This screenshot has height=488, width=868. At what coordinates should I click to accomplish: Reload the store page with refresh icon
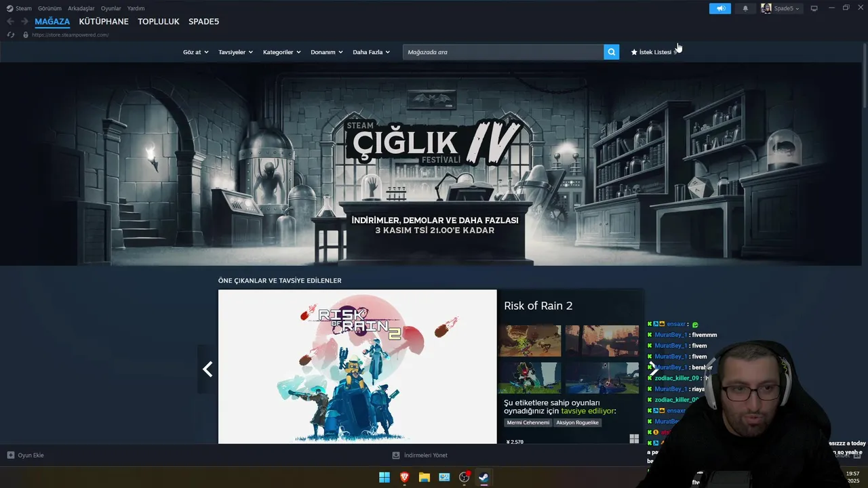click(10, 35)
